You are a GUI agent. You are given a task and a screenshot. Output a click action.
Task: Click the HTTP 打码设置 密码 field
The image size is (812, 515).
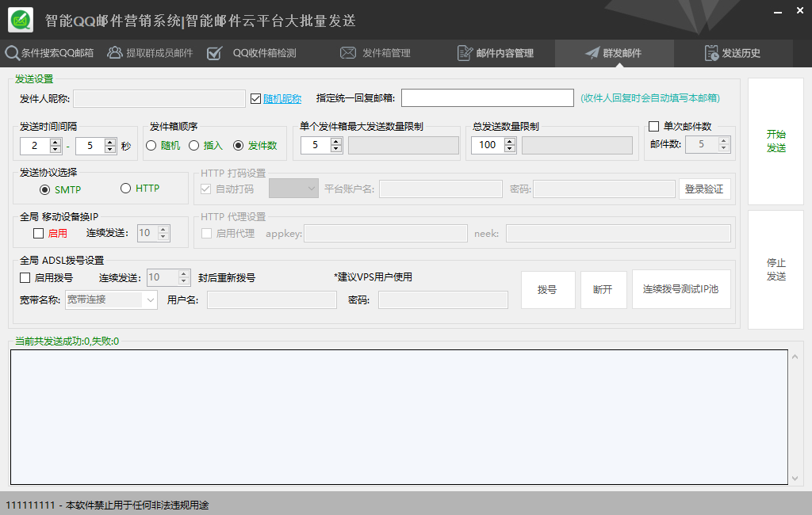tap(604, 189)
